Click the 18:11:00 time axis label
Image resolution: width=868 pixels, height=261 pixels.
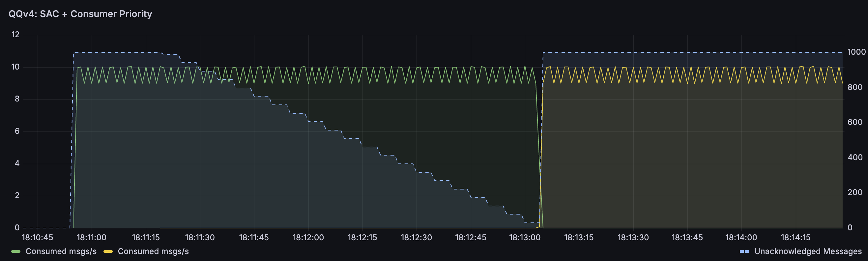click(x=91, y=237)
